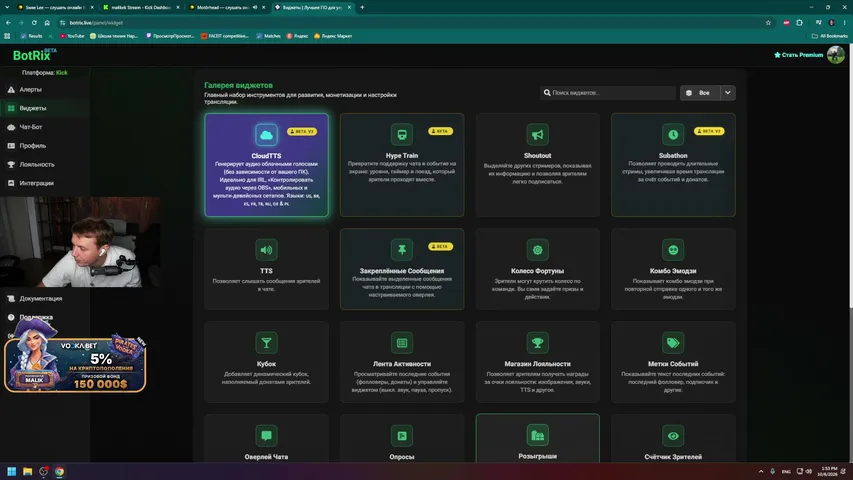Click the browser address bar

[413, 23]
